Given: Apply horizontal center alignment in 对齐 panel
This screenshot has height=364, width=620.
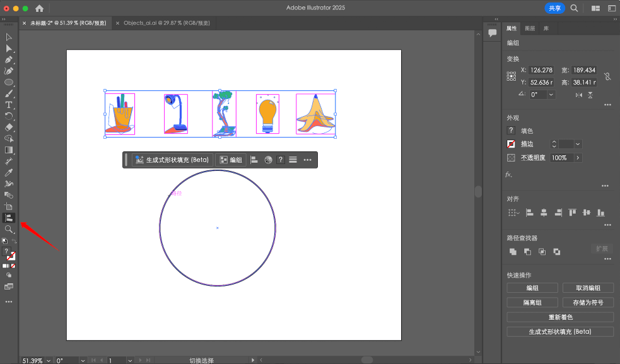Looking at the screenshot, I should [544, 213].
